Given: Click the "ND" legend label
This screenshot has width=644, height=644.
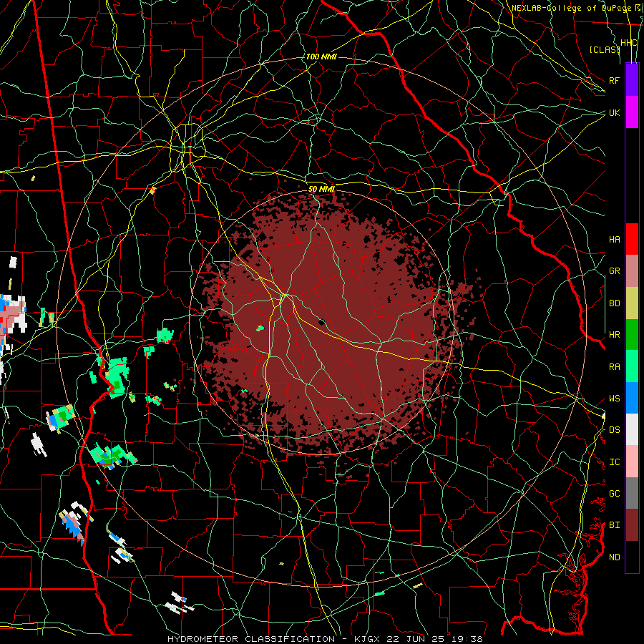Looking at the screenshot, I should [615, 557].
